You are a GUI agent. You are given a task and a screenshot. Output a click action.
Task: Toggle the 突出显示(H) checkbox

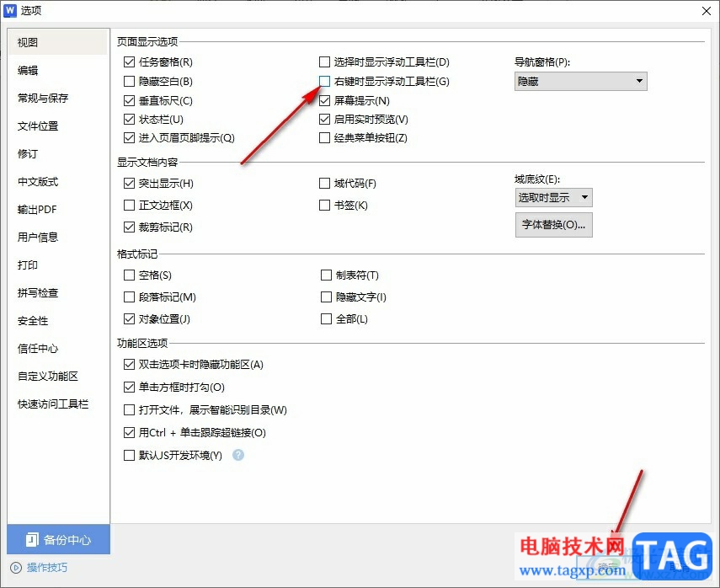tap(129, 184)
